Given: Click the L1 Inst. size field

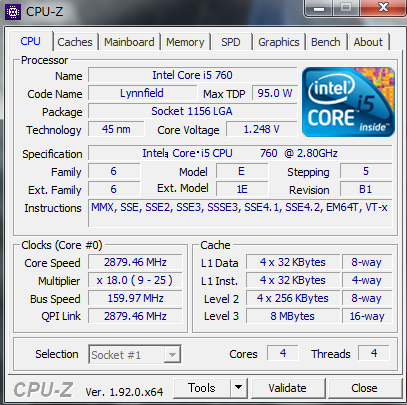Looking at the screenshot, I should pos(293,280).
